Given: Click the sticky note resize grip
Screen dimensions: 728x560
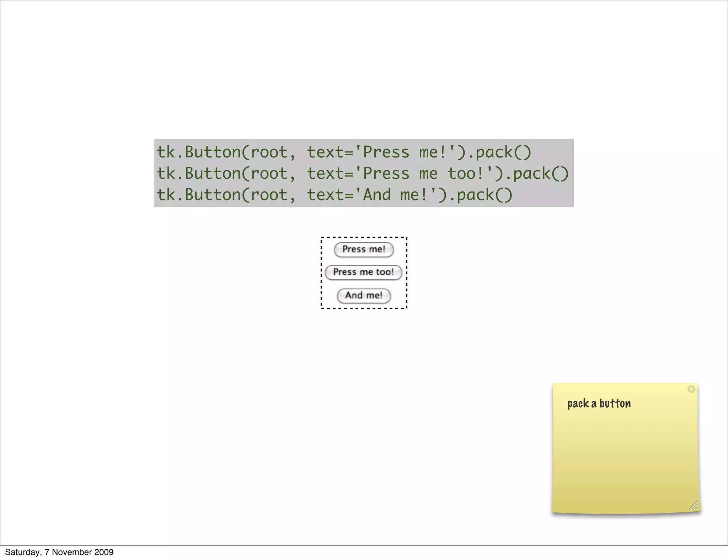Looking at the screenshot, I should coord(694,505).
